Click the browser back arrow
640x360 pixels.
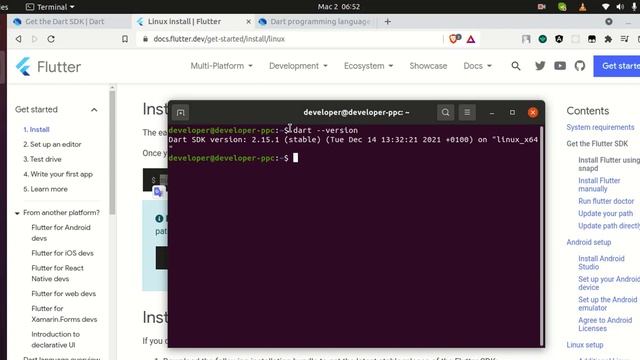pyautogui.click(x=18, y=39)
